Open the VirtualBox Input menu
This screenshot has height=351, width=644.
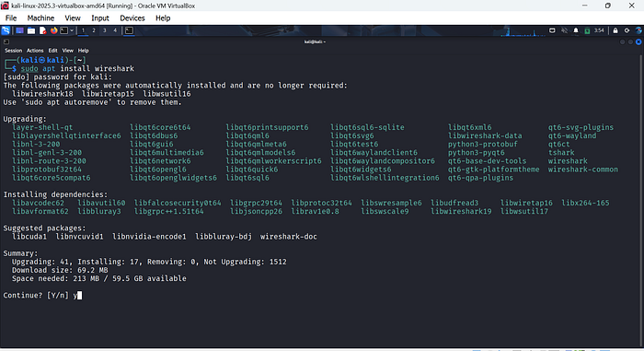100,18
